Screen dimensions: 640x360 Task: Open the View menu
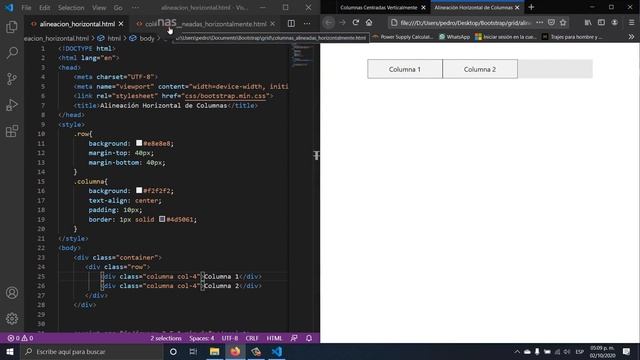pyautogui.click(x=99, y=8)
